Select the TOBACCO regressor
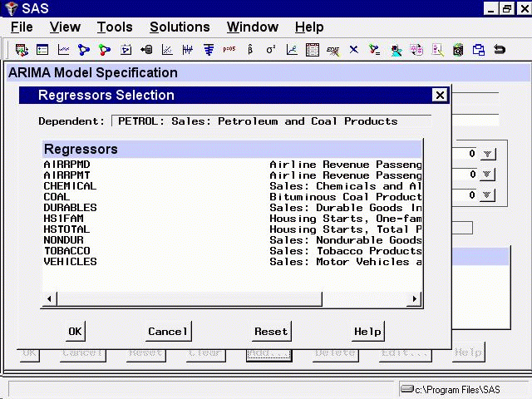 point(233,251)
